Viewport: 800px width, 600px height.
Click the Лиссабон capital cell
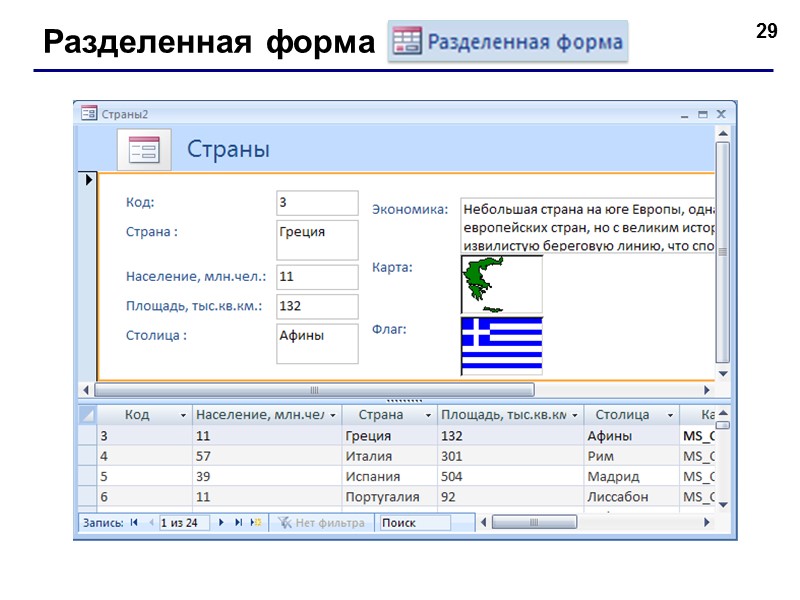(631, 497)
